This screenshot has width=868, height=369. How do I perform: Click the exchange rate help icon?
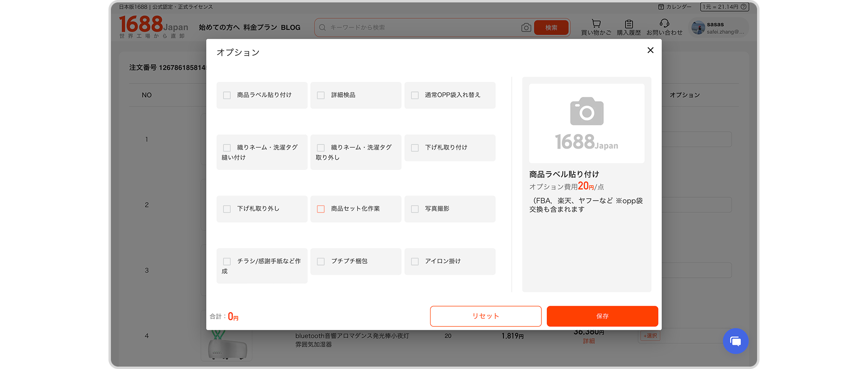pos(744,7)
